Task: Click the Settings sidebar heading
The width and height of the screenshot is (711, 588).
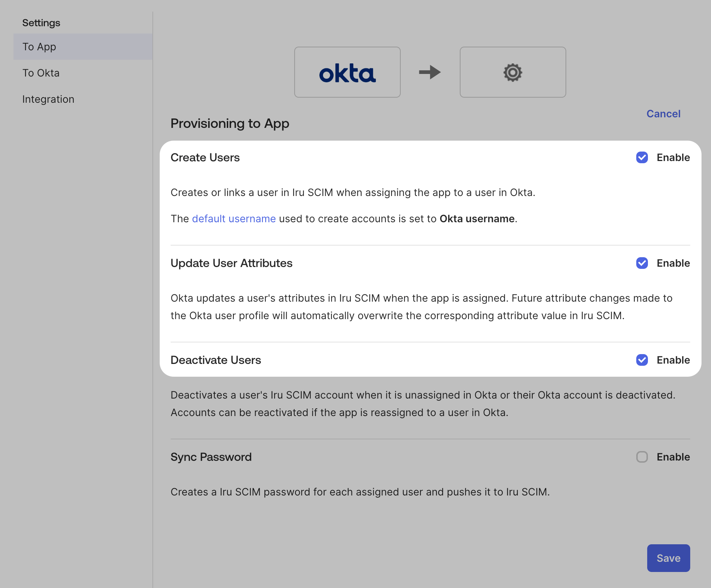Action: [x=41, y=23]
